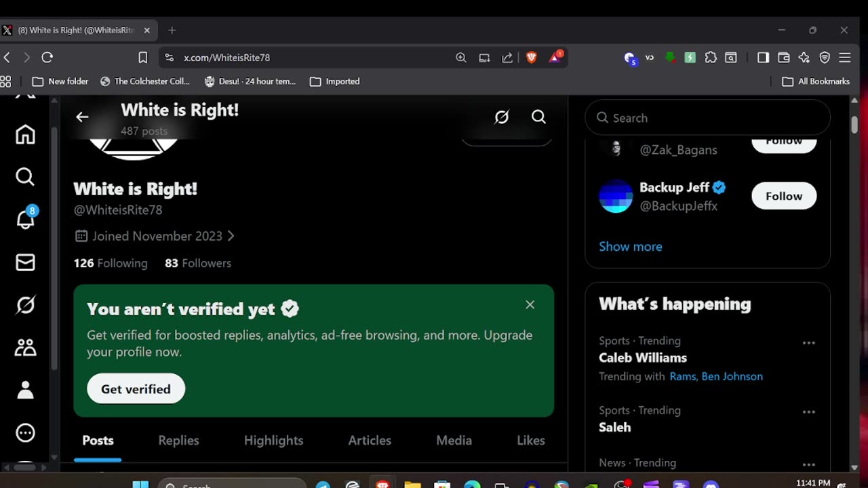Open Communities icon in sidebar
The image size is (868, 488).
tap(25, 348)
